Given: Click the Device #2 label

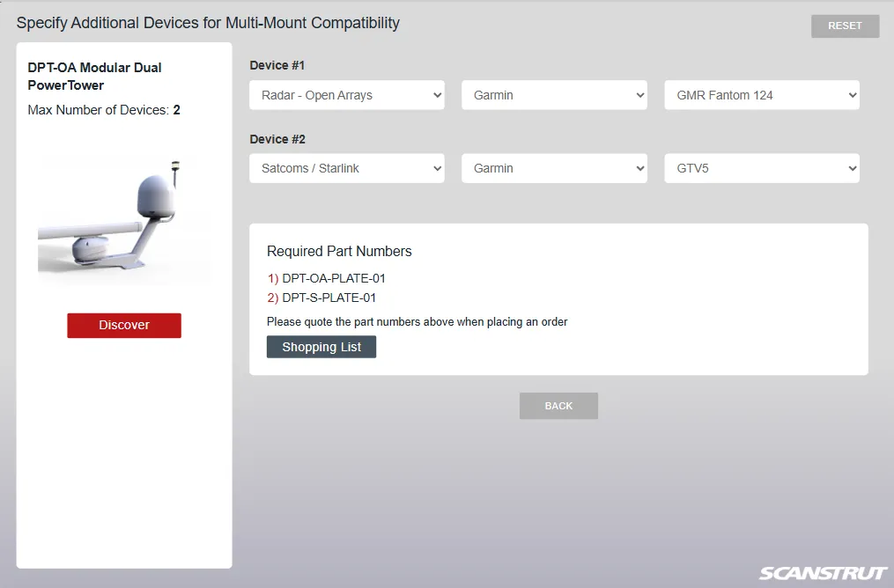Looking at the screenshot, I should [x=277, y=139].
